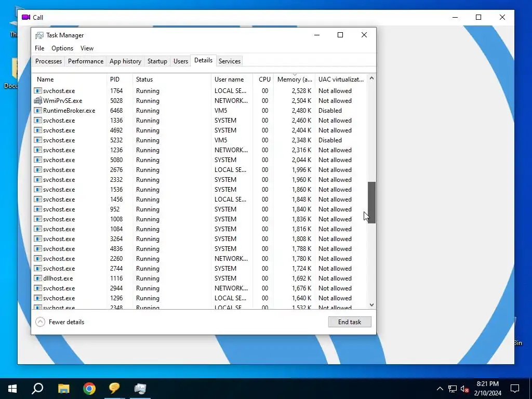Switch to the Services tab
The width and height of the screenshot is (532, 399).
coord(229,61)
